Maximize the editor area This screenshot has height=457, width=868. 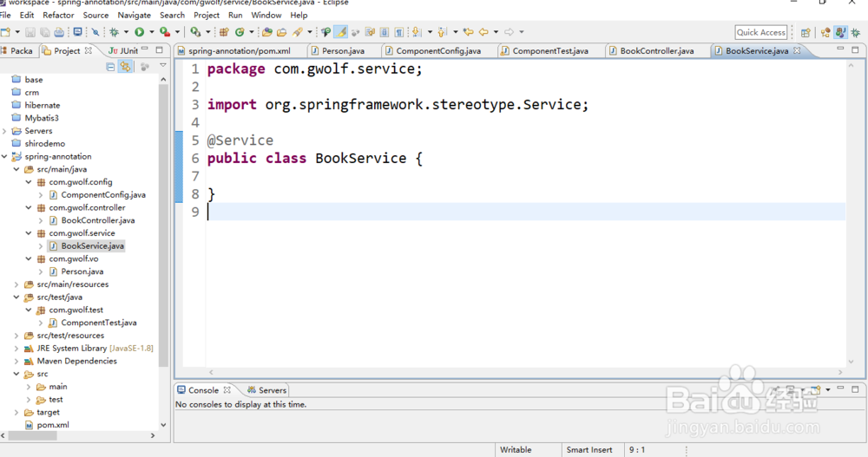[x=855, y=49]
